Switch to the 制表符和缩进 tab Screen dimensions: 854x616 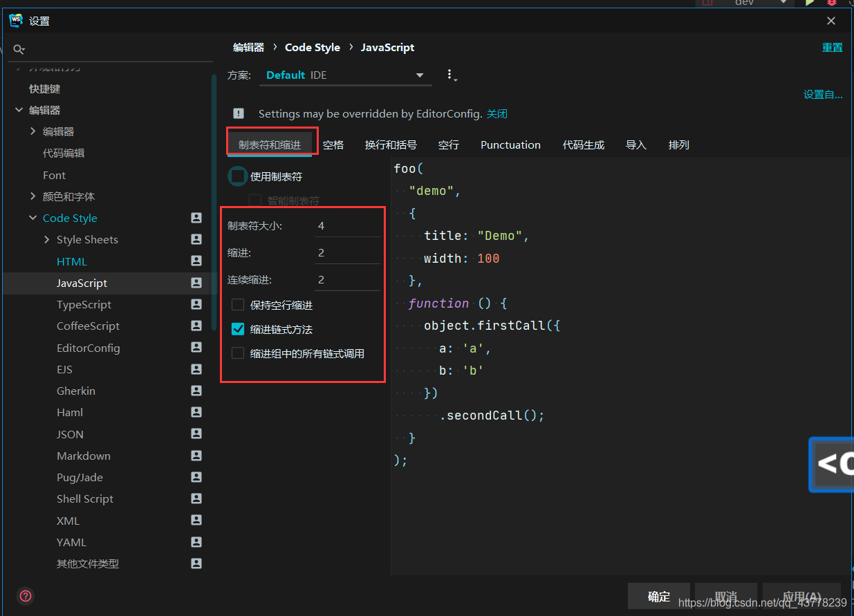[x=270, y=144]
